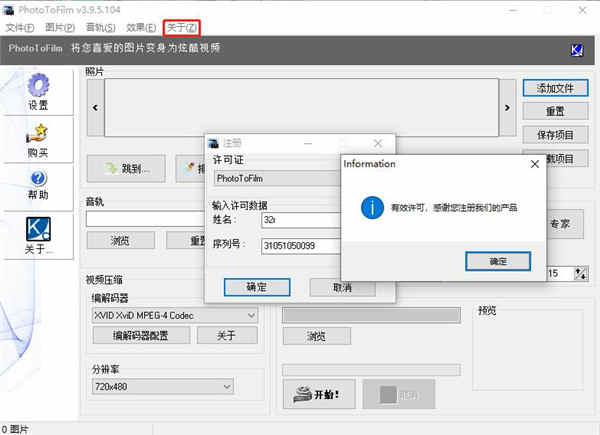
Task: Click 浏览 browse button under output path
Action: (x=317, y=336)
